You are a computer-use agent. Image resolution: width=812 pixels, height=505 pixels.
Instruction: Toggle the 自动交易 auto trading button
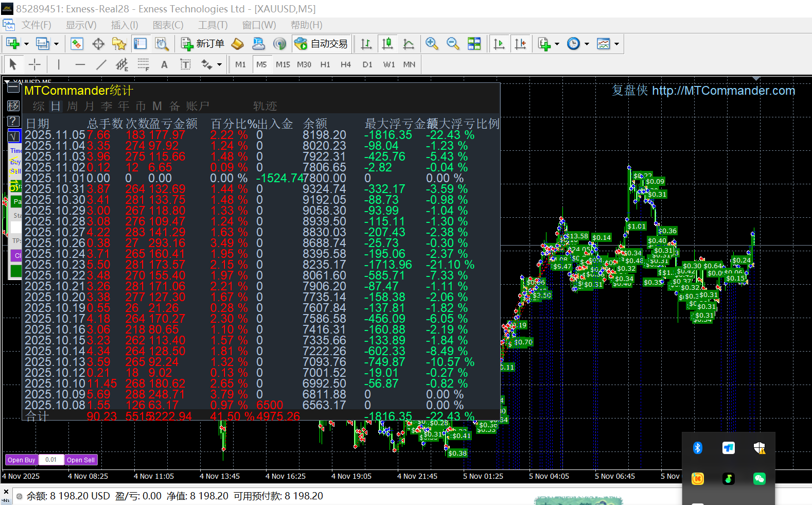(x=321, y=44)
